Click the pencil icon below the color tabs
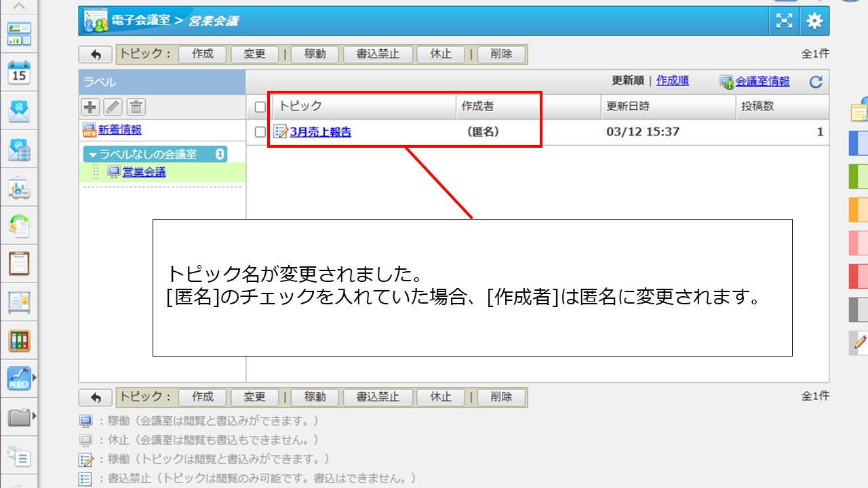The height and width of the screenshot is (488, 868). click(859, 343)
